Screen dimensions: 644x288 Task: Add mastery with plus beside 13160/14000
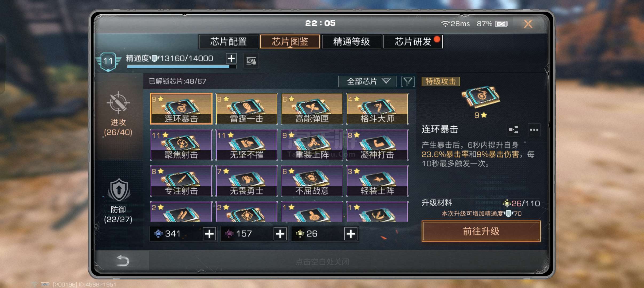(x=231, y=58)
